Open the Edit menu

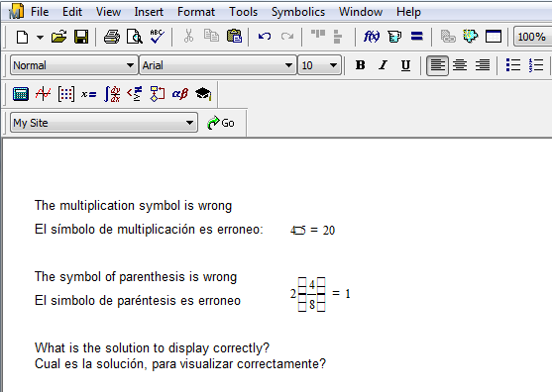click(x=72, y=12)
